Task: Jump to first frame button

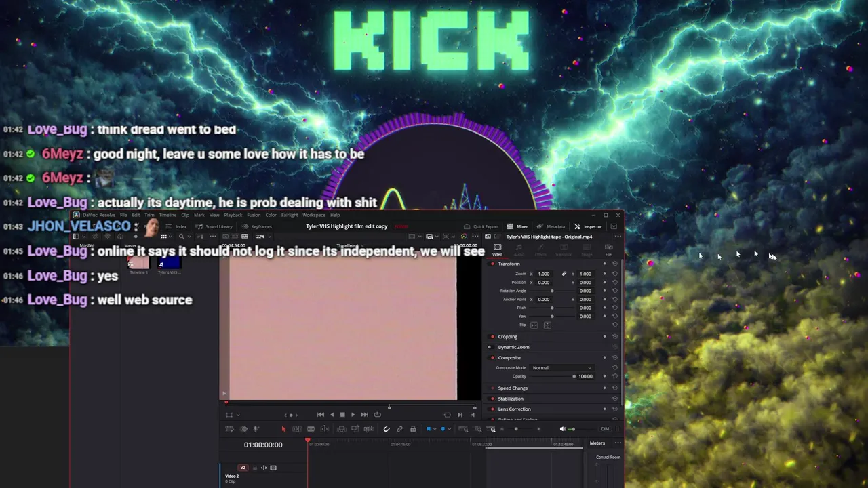Action: [320, 415]
